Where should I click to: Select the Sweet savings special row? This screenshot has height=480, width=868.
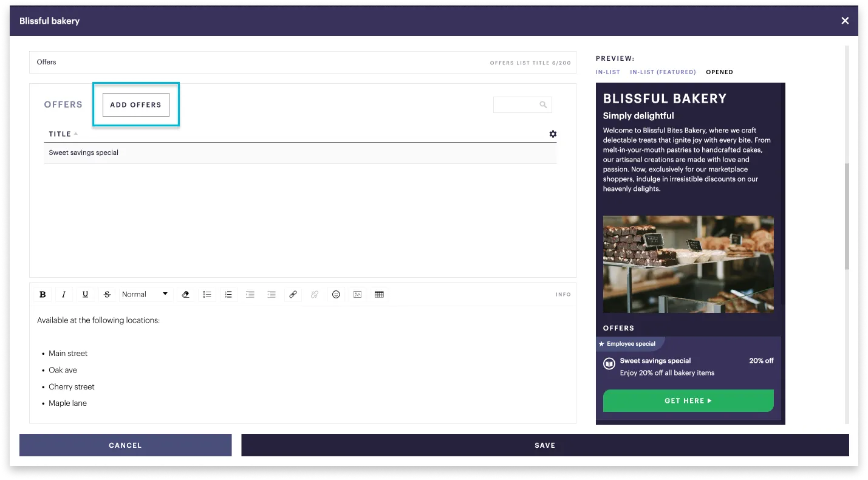300,153
